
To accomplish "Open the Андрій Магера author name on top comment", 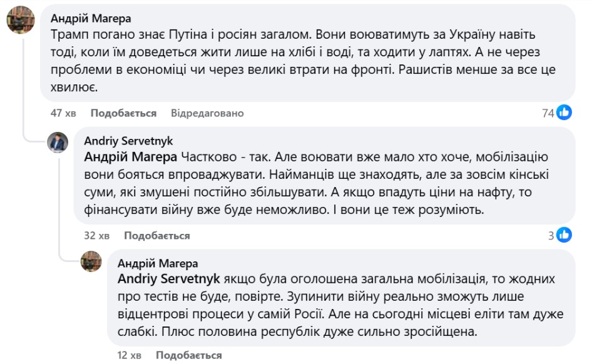I will coord(91,18).
